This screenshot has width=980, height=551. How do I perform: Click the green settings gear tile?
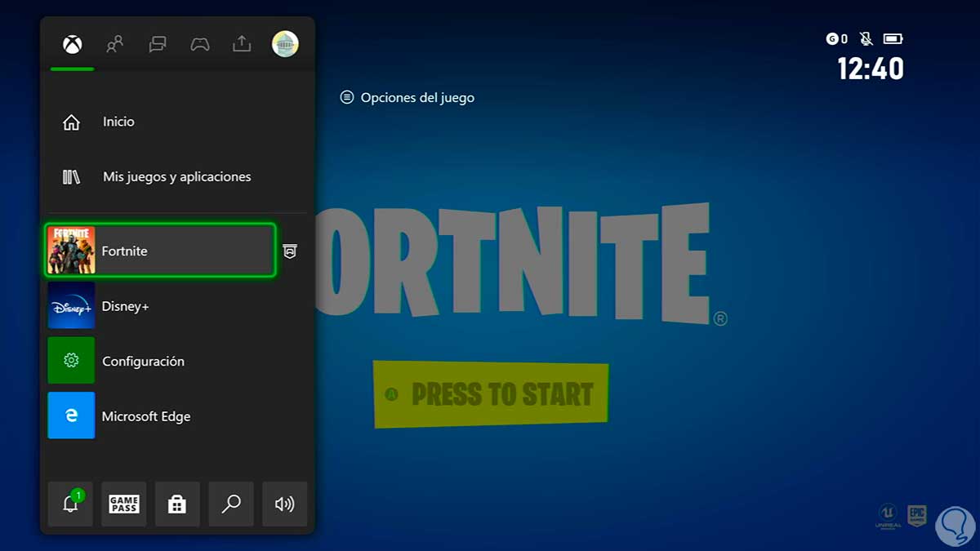click(71, 361)
